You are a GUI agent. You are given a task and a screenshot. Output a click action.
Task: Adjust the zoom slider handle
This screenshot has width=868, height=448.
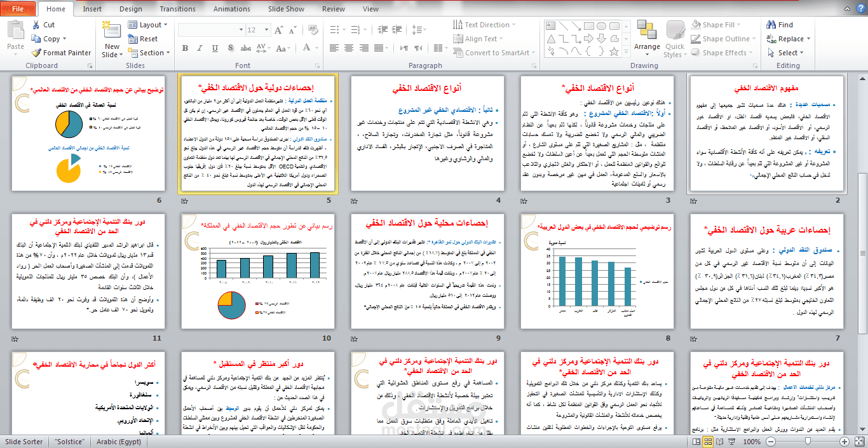coord(808,442)
